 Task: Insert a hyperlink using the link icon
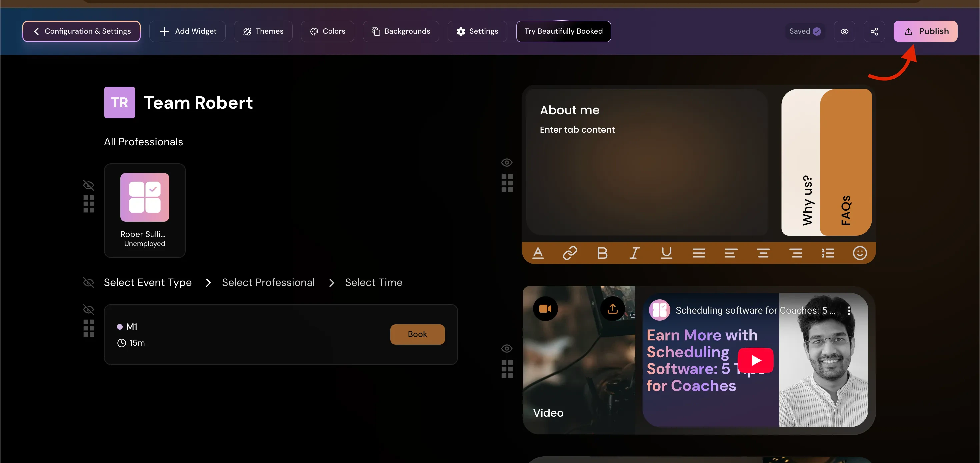(570, 253)
